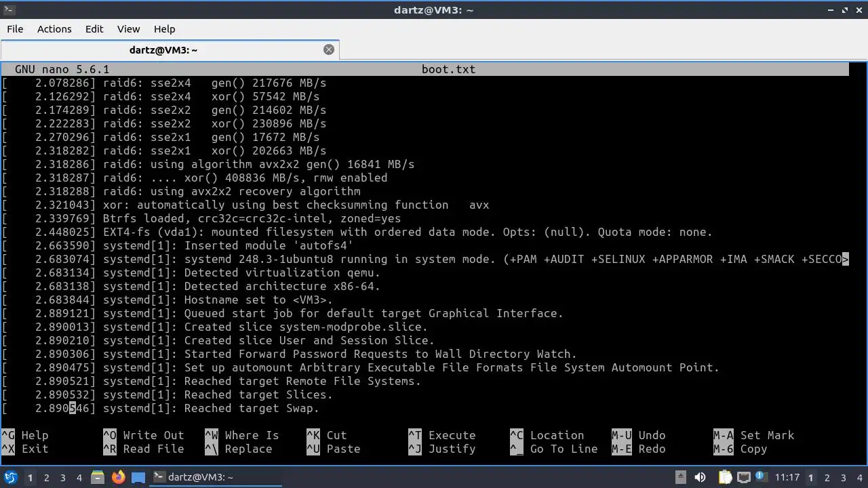Click the 'Detected architecture x86-64.' line
The image size is (868, 488).
(x=191, y=286)
